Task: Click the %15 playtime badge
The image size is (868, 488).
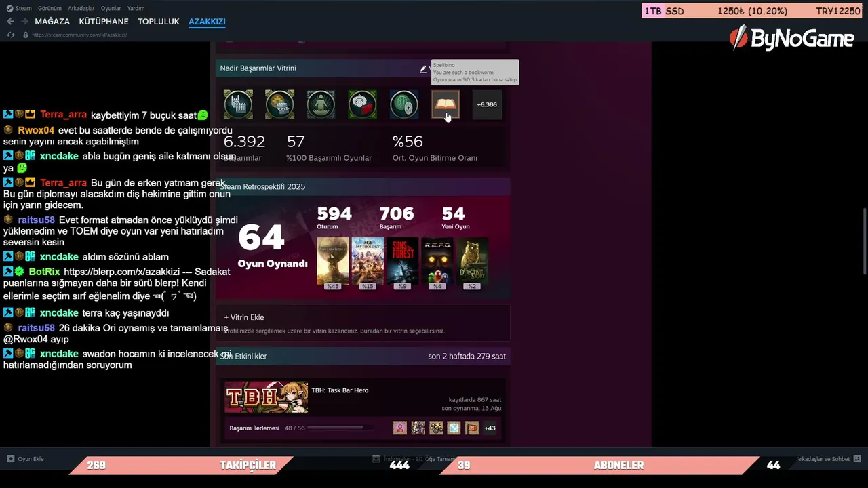Action: point(368,286)
